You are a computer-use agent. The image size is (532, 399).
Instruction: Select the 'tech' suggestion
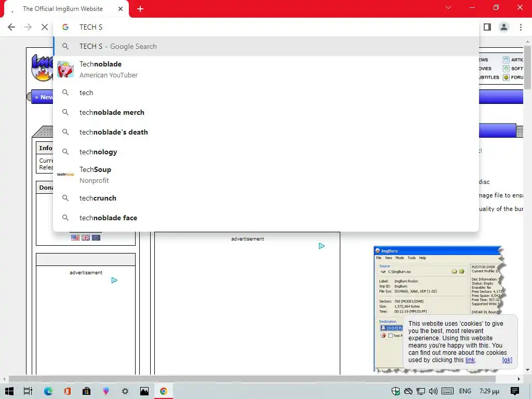click(x=266, y=92)
